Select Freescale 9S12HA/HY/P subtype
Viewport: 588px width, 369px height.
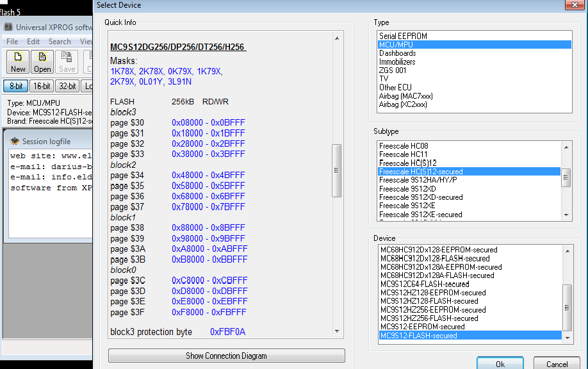tap(469, 180)
